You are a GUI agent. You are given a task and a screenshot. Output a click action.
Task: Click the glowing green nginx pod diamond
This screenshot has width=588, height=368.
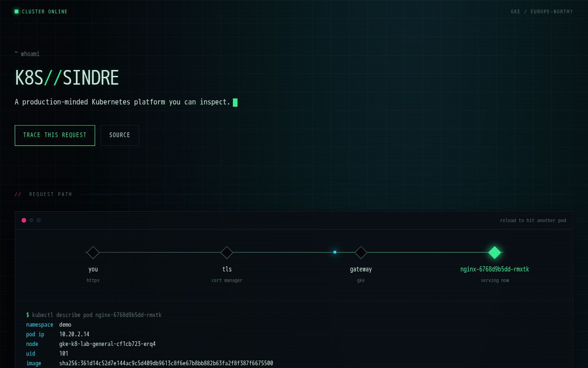495,253
